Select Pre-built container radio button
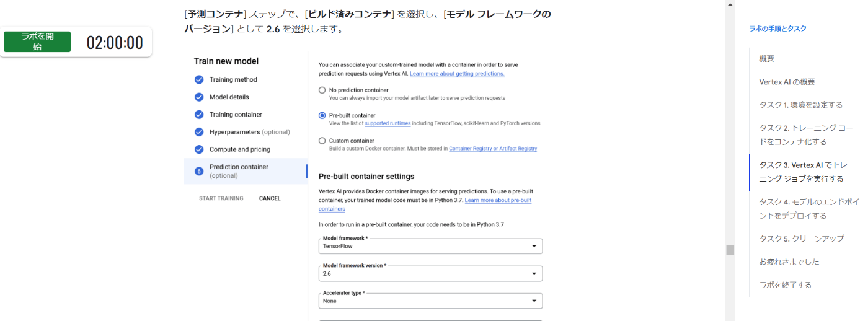 pyautogui.click(x=322, y=115)
